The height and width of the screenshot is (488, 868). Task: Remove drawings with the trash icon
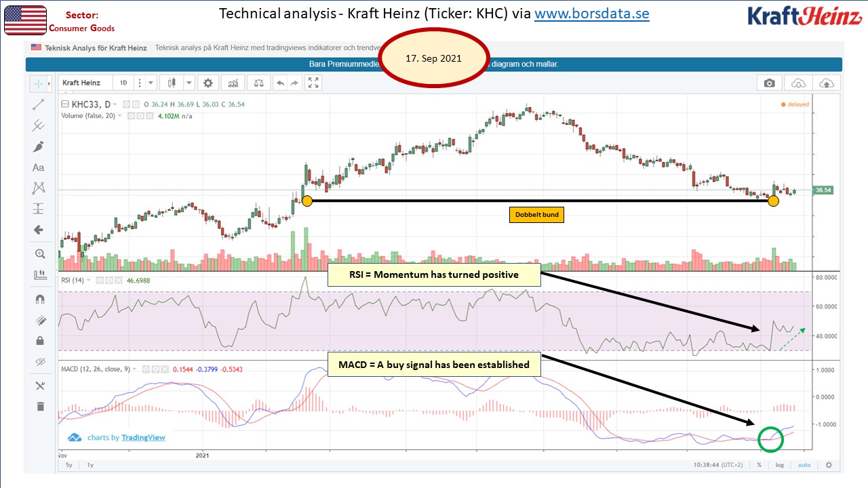point(39,406)
